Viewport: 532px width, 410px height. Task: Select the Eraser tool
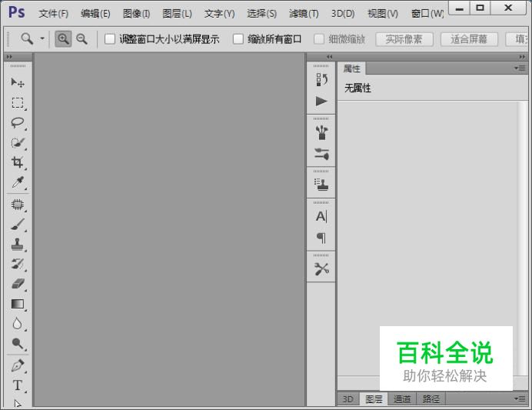(x=18, y=284)
